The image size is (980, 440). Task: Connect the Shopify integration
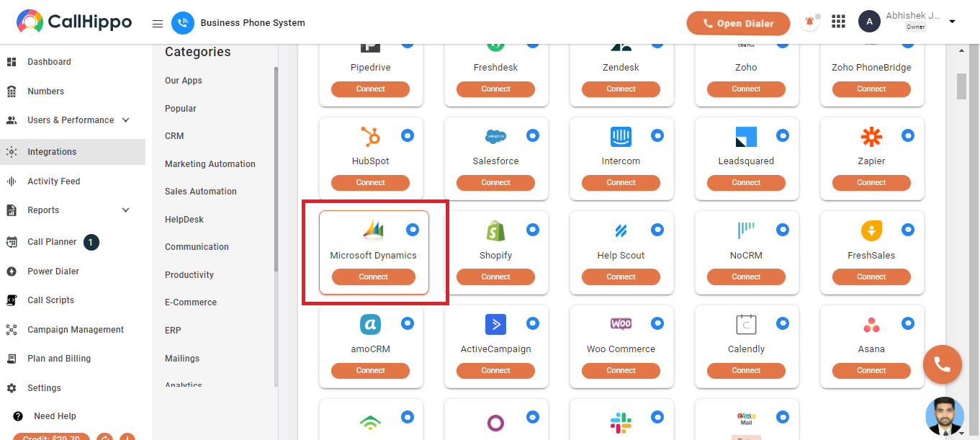(x=495, y=277)
